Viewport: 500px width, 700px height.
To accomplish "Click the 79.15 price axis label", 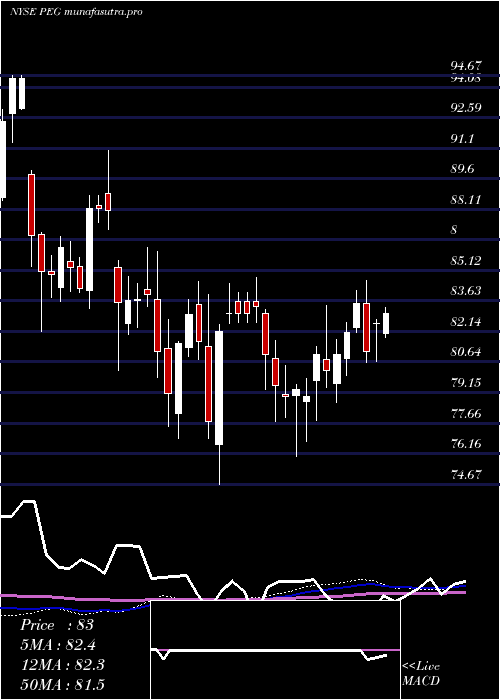I will (466, 383).
